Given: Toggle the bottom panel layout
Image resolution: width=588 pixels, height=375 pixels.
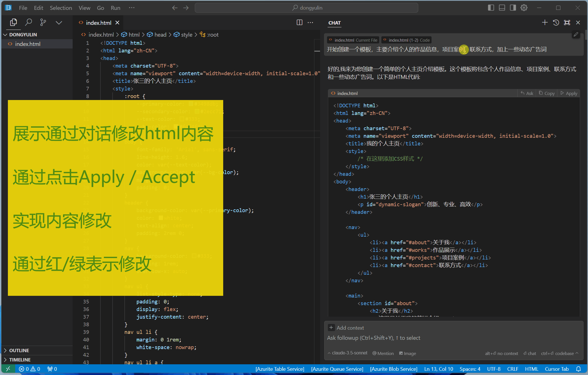Looking at the screenshot, I should [x=502, y=8].
